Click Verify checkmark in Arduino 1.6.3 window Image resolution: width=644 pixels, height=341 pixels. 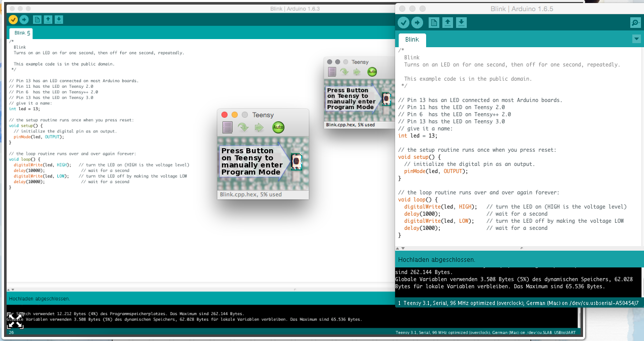coord(13,19)
